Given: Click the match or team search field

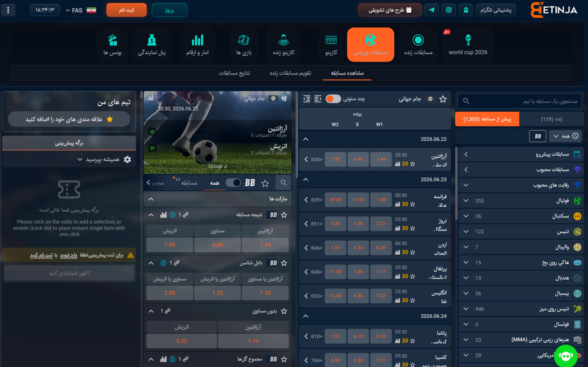Looking at the screenshot, I should 520,101.
